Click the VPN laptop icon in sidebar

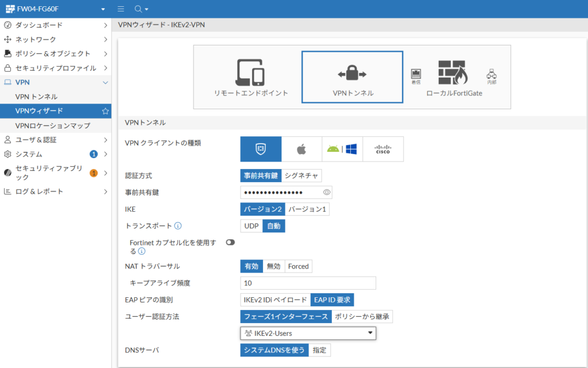point(7,82)
